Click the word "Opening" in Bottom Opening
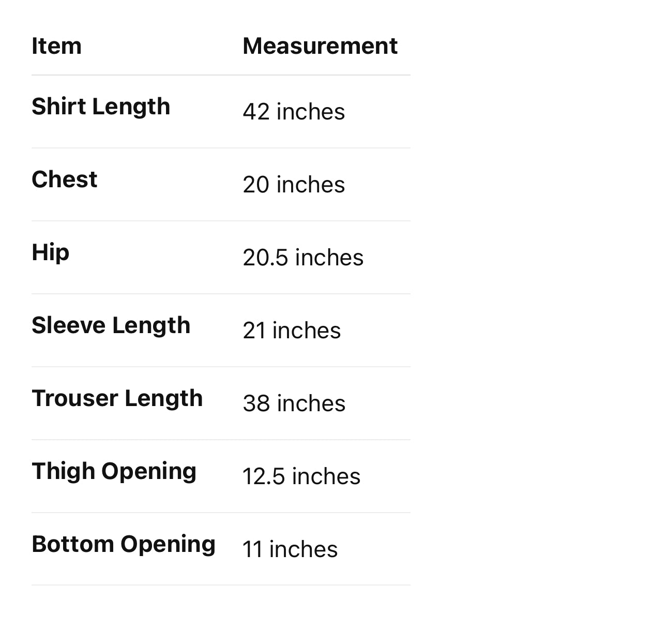Image resolution: width=667 pixels, height=644 pixels. point(168,544)
